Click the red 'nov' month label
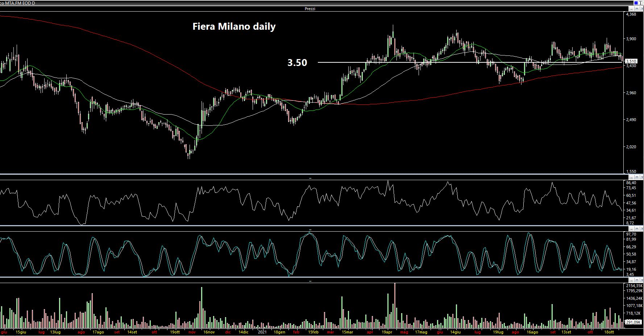Screen dimensions: 644x336 pos(192,332)
